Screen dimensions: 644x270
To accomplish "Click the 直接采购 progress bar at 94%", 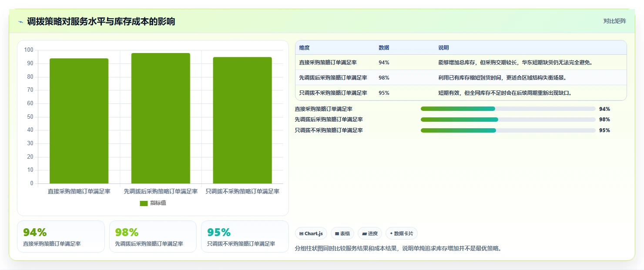I will tap(508, 109).
